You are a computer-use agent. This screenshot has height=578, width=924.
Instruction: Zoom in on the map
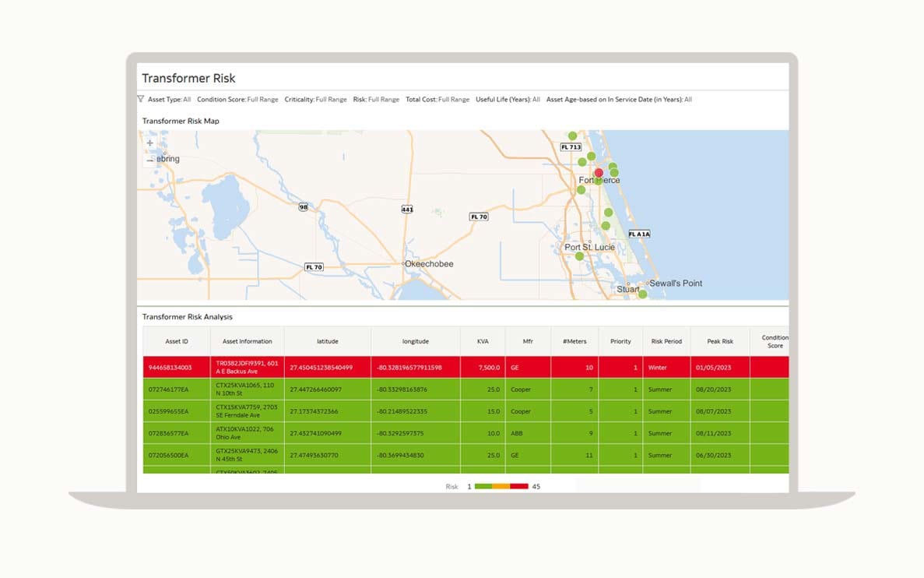pos(150,143)
